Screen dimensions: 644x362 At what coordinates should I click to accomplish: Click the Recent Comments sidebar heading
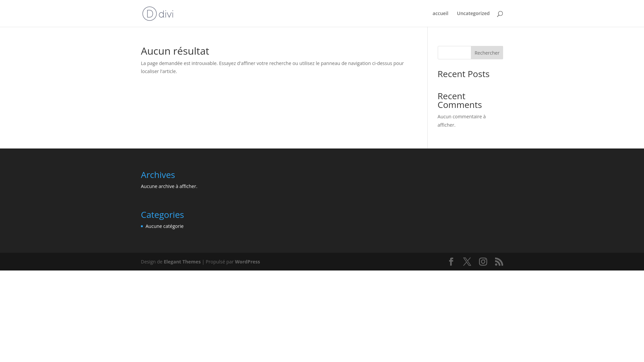(460, 100)
